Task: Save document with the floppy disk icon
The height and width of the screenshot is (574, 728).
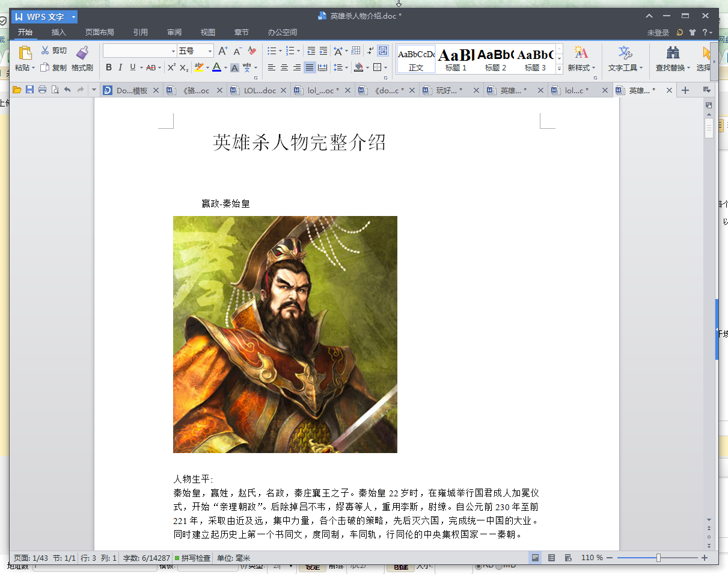Action: (x=29, y=90)
